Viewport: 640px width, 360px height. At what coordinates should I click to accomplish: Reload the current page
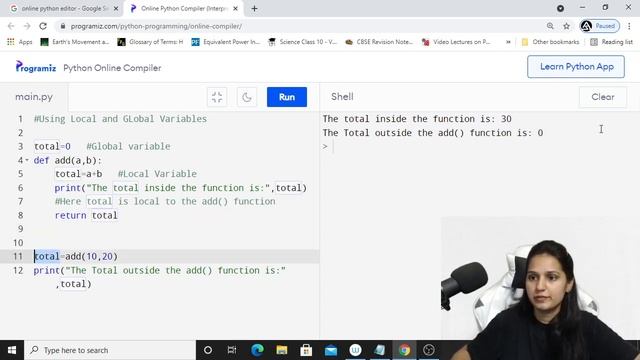(43, 26)
